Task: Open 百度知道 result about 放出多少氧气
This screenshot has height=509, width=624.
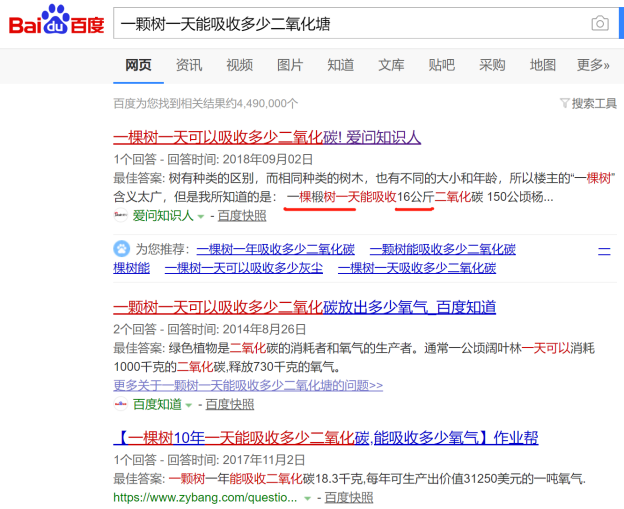Action: 304,307
